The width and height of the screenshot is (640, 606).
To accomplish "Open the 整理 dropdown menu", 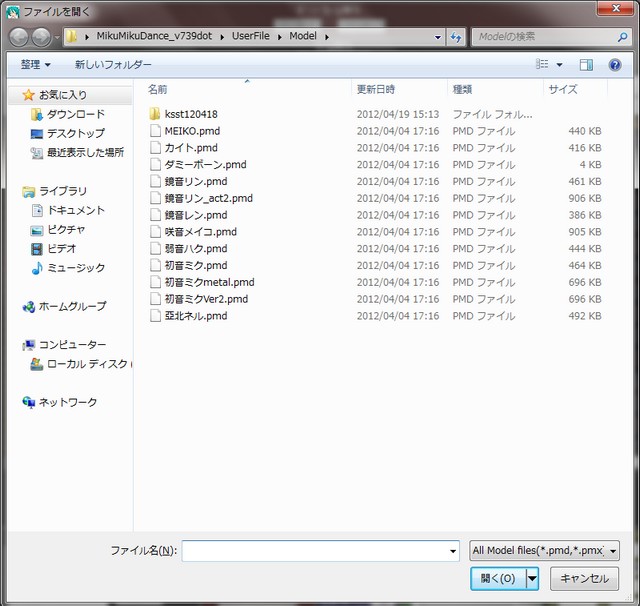I will (x=36, y=64).
